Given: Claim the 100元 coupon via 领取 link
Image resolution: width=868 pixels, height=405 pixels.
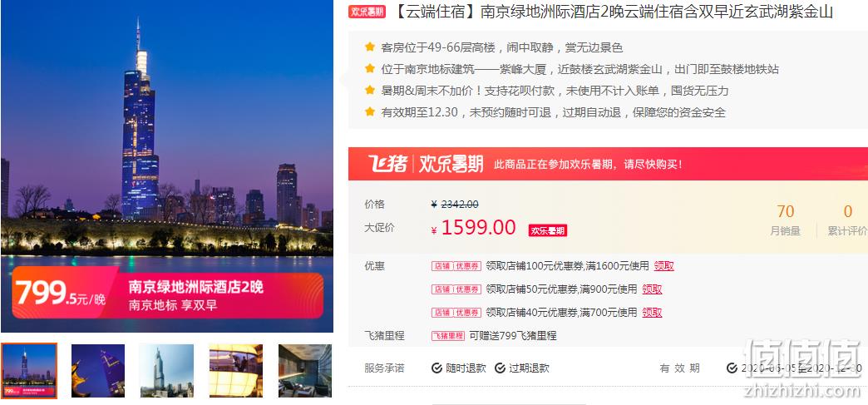Looking at the screenshot, I should tap(663, 266).
